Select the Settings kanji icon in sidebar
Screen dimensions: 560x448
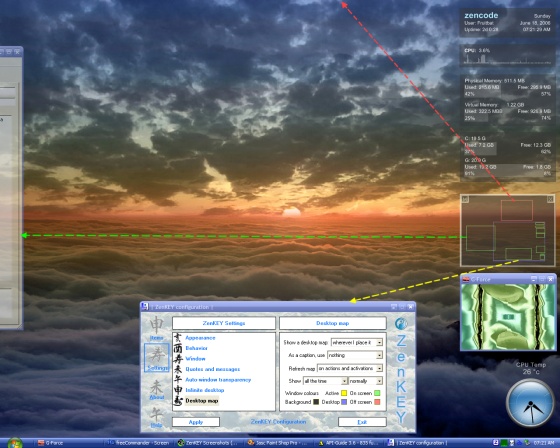pyautogui.click(x=157, y=358)
